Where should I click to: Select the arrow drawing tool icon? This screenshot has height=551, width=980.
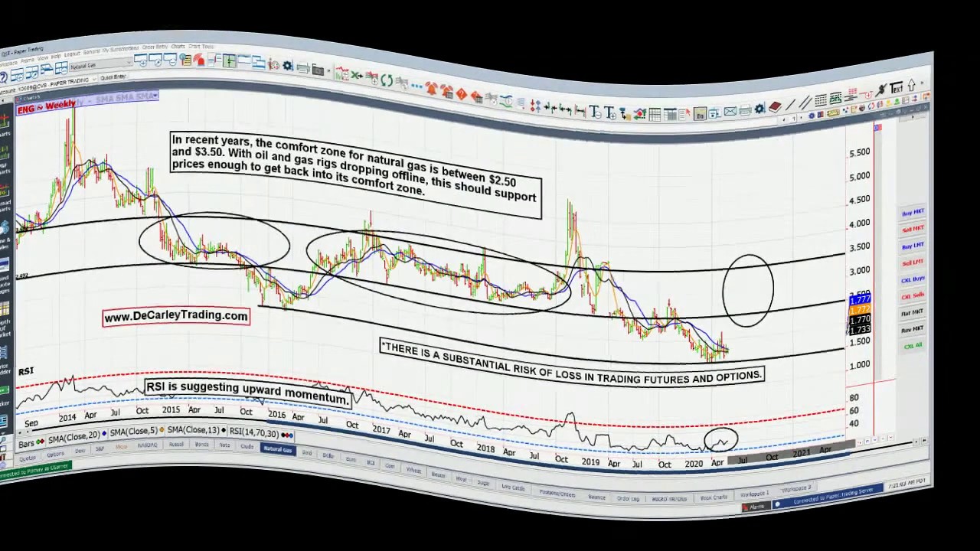point(911,85)
